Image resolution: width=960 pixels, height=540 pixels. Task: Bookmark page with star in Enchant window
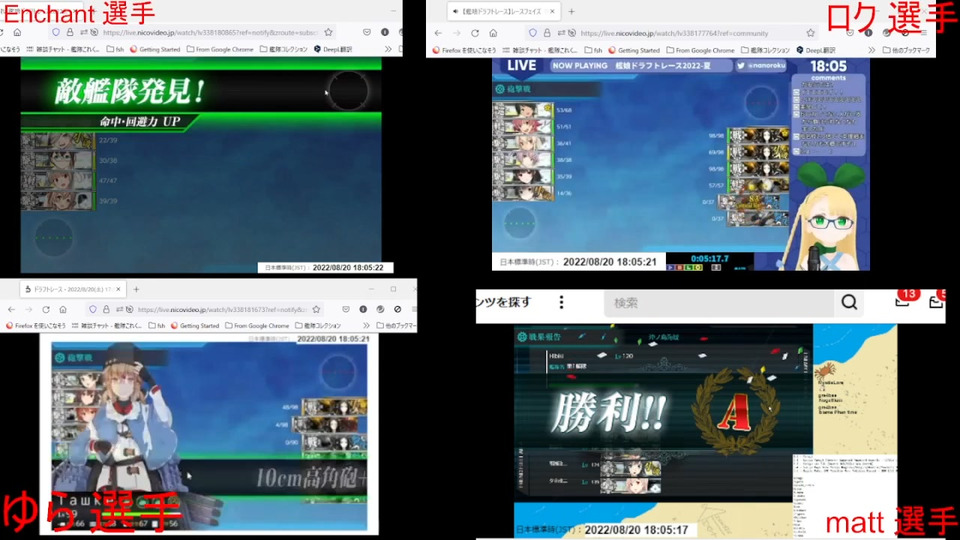329,32
